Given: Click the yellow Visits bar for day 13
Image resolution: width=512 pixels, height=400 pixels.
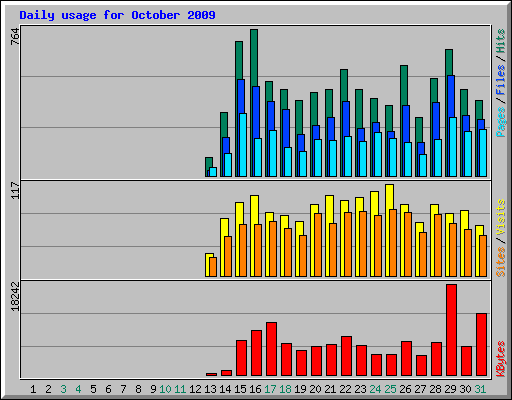Looking at the screenshot, I should (x=208, y=265).
